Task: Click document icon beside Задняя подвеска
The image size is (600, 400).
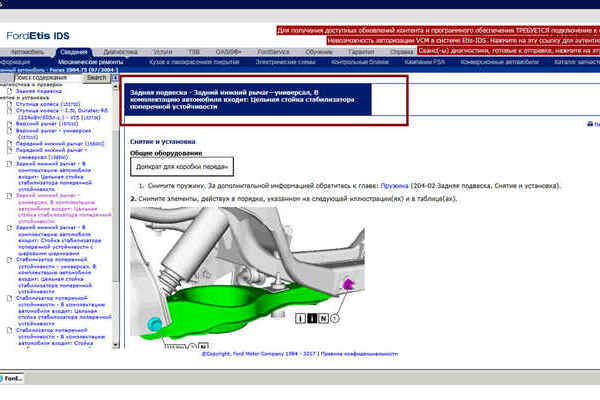Action: pos(10,91)
